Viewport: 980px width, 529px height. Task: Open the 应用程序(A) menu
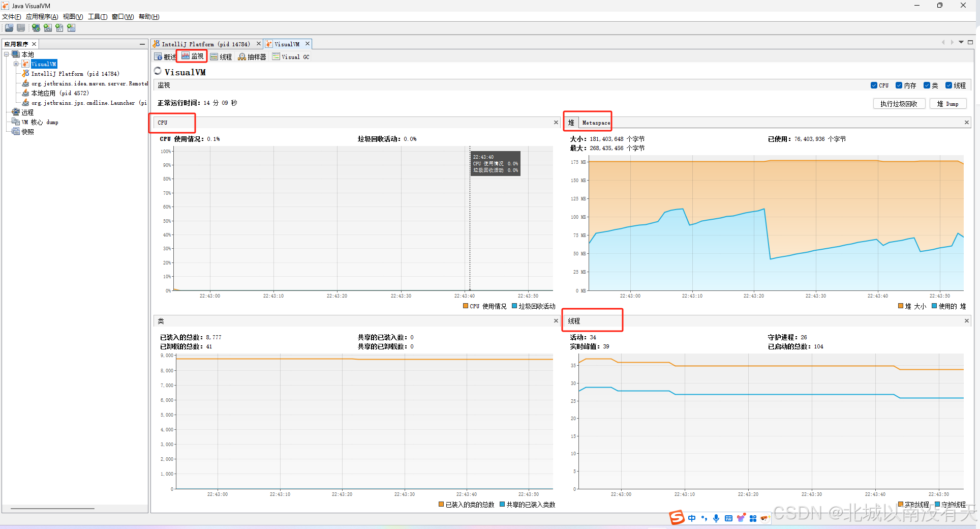[42, 17]
